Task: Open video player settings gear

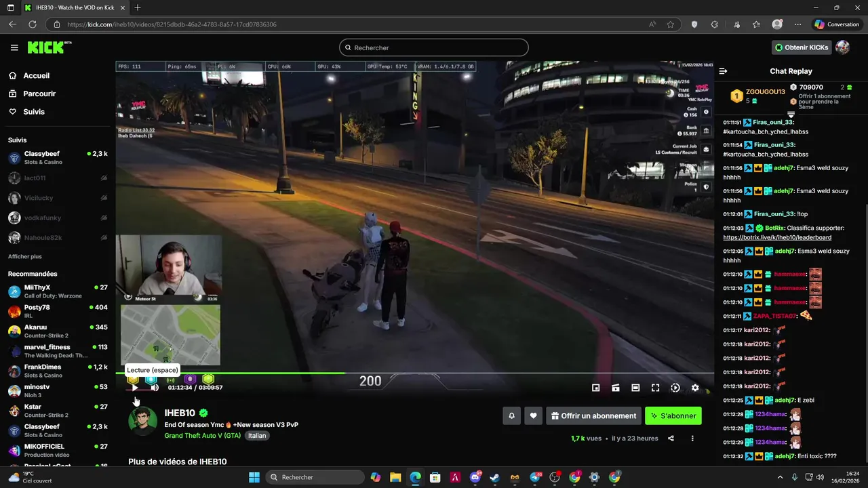Action: (695, 388)
